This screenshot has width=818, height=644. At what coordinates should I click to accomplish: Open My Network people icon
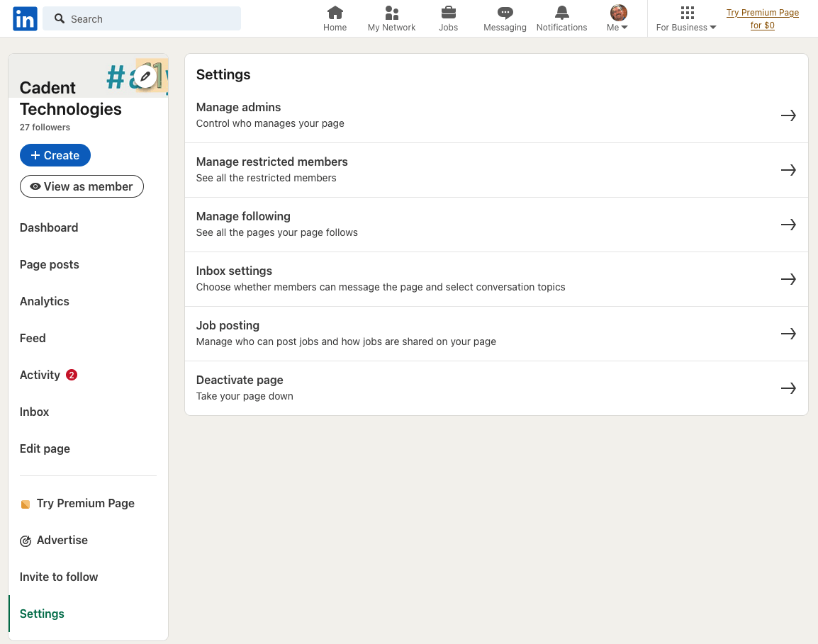392,12
